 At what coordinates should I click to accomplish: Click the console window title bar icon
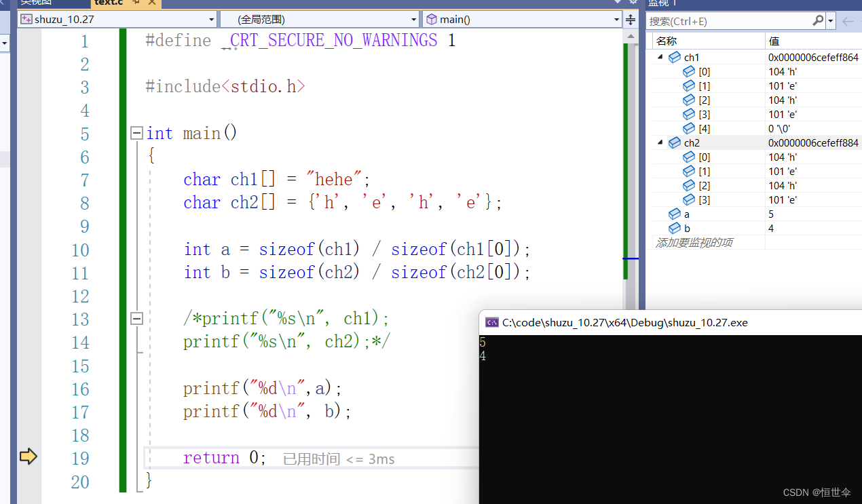click(492, 322)
